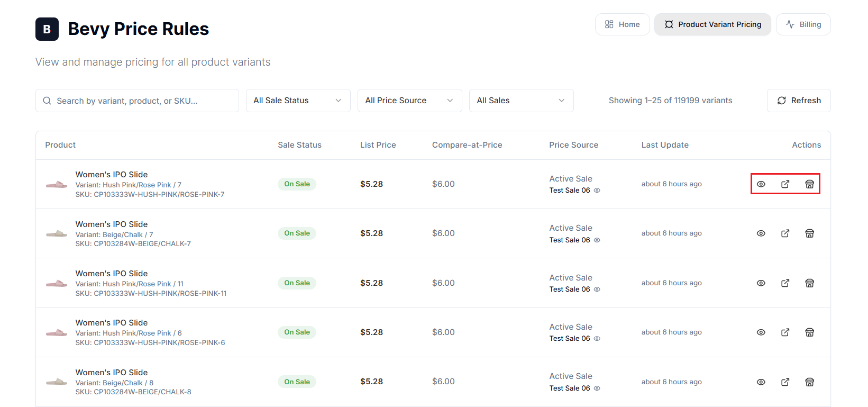Refresh the variants list

point(799,101)
